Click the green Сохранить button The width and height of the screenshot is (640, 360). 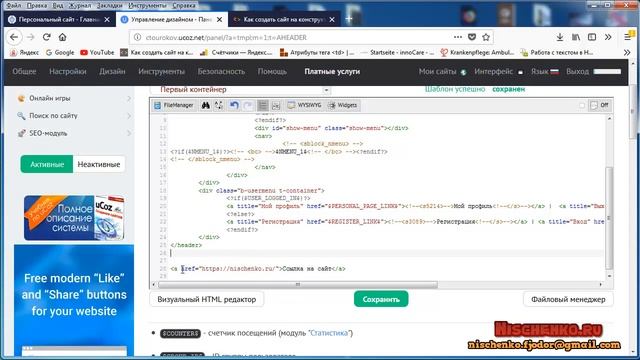(381, 299)
